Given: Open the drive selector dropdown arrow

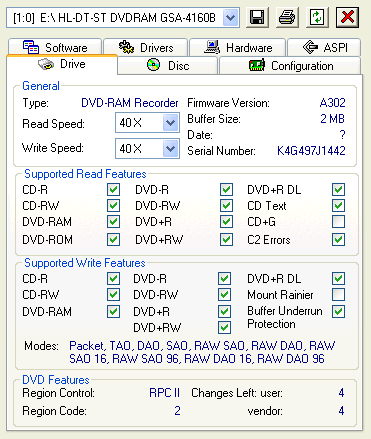Looking at the screenshot, I should pyautogui.click(x=230, y=18).
